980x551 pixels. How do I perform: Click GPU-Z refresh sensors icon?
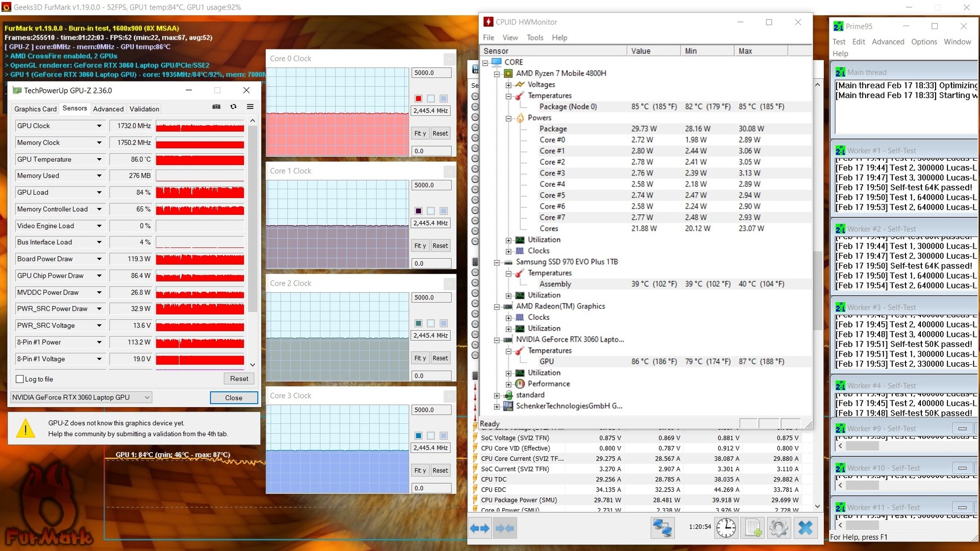pos(233,107)
